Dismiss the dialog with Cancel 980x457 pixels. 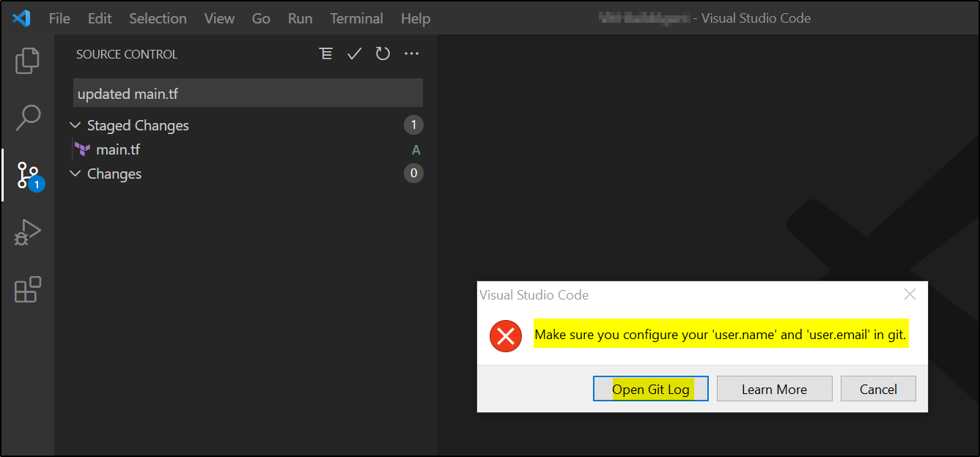tap(878, 388)
